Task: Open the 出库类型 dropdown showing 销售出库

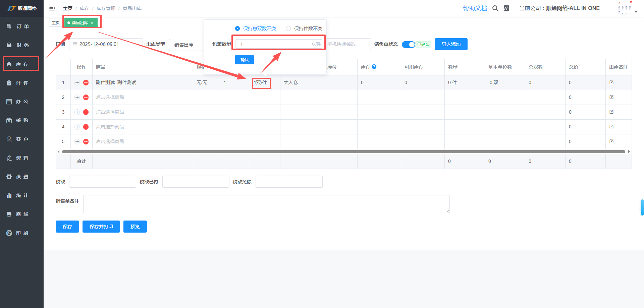Action: [186, 45]
